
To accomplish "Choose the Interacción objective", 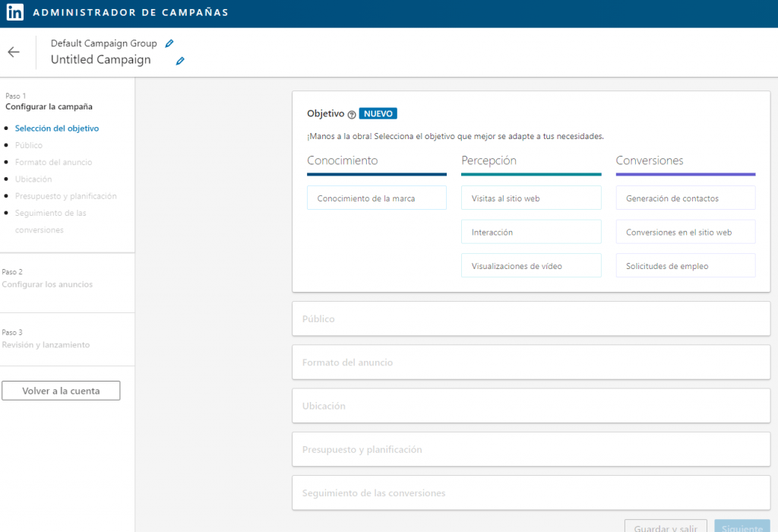I will click(x=531, y=232).
